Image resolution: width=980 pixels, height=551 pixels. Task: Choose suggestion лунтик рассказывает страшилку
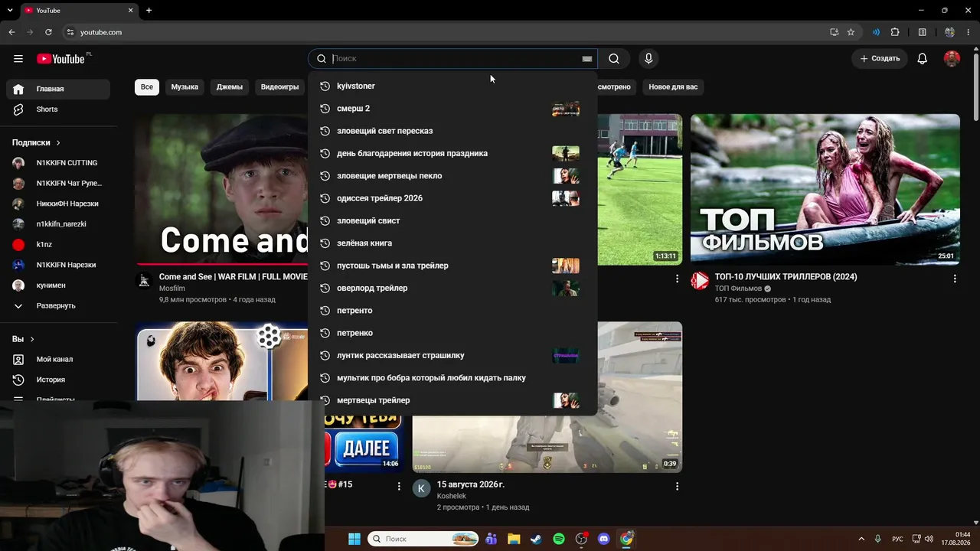tap(452, 356)
